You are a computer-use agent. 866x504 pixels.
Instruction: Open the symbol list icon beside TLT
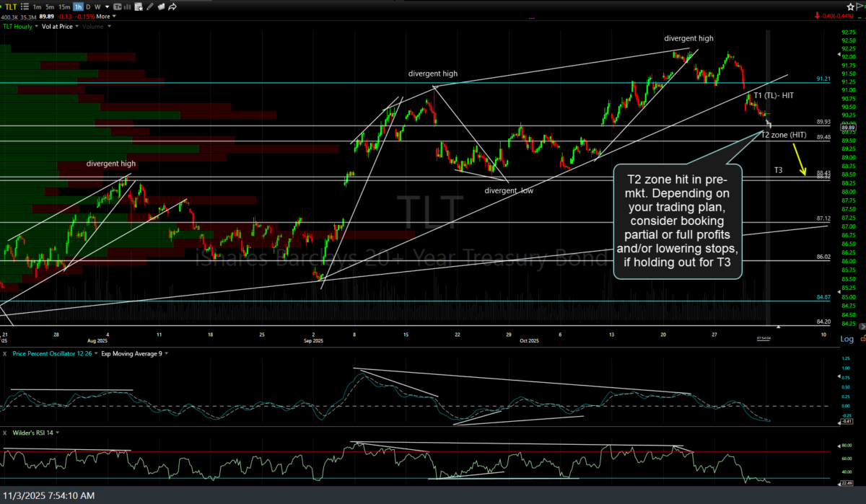click(x=25, y=6)
